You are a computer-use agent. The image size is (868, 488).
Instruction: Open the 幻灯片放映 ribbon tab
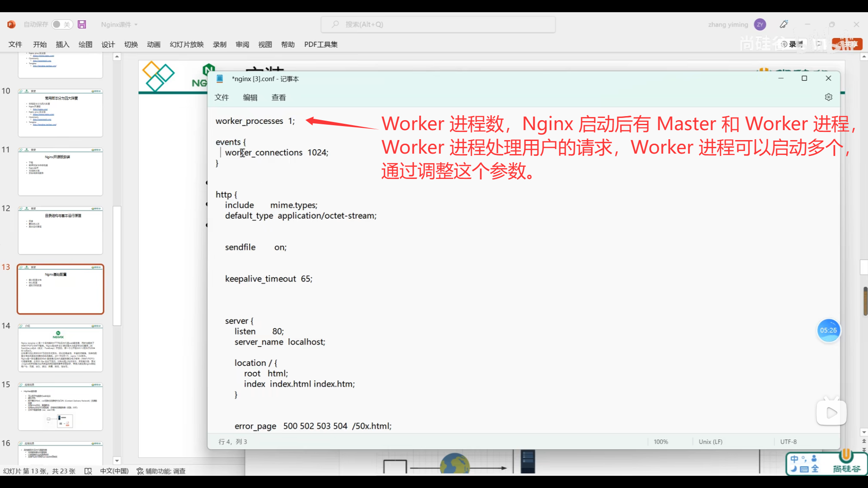(186, 44)
